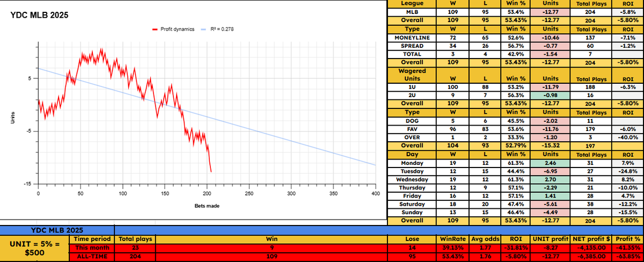Click the 1U ROI cell -6.3%
Screen dimensions: 644x262
tap(628, 87)
